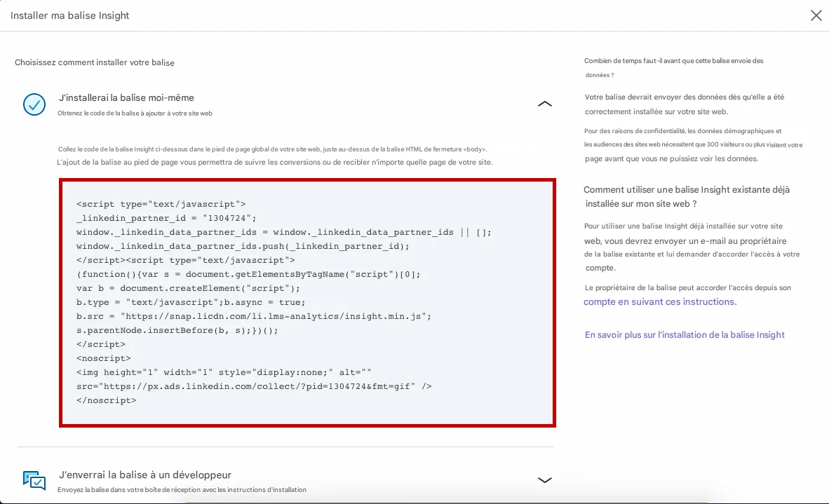The image size is (829, 504).
Task: Click the code line b.type = "text/javascript"
Action: pyautogui.click(x=191, y=302)
